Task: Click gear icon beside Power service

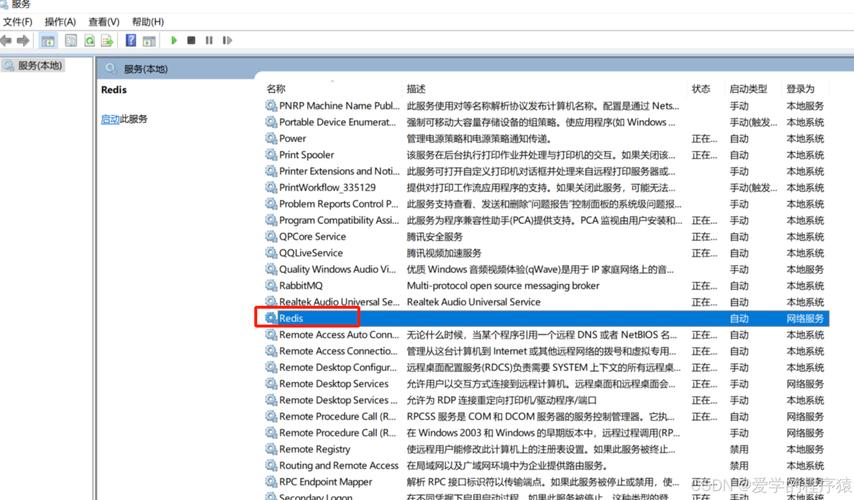Action: click(271, 138)
